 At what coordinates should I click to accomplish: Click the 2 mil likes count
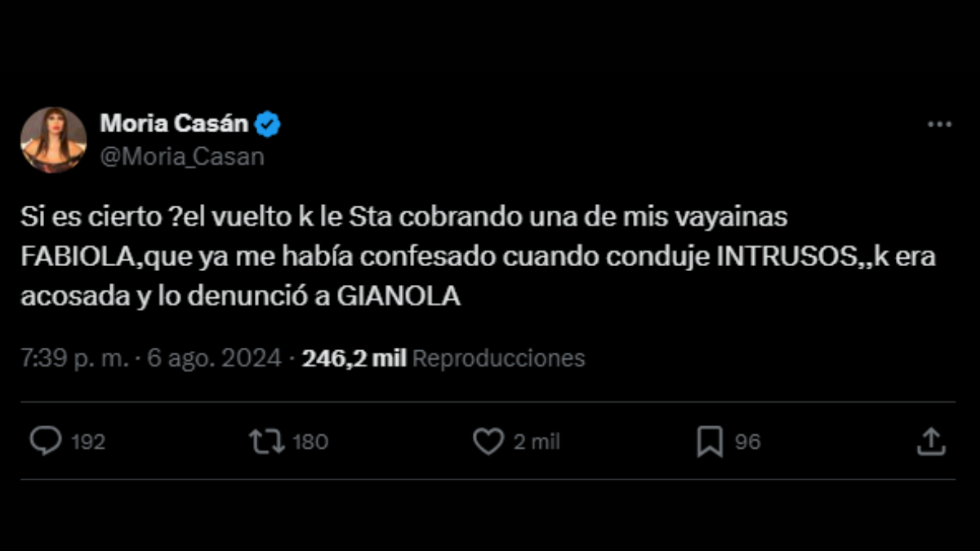[537, 442]
